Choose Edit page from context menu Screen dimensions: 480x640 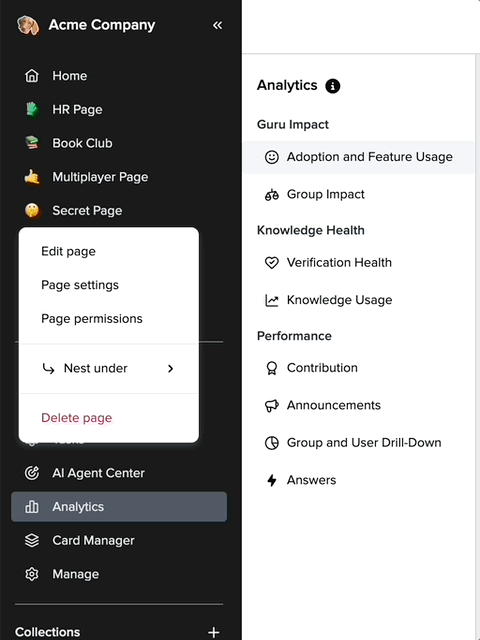coord(69,251)
